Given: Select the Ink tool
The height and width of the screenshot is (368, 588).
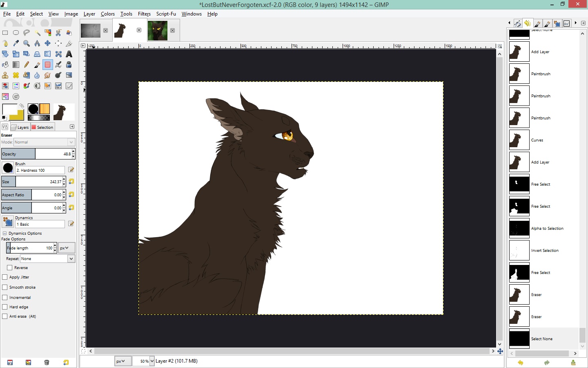Looking at the screenshot, I should click(69, 65).
